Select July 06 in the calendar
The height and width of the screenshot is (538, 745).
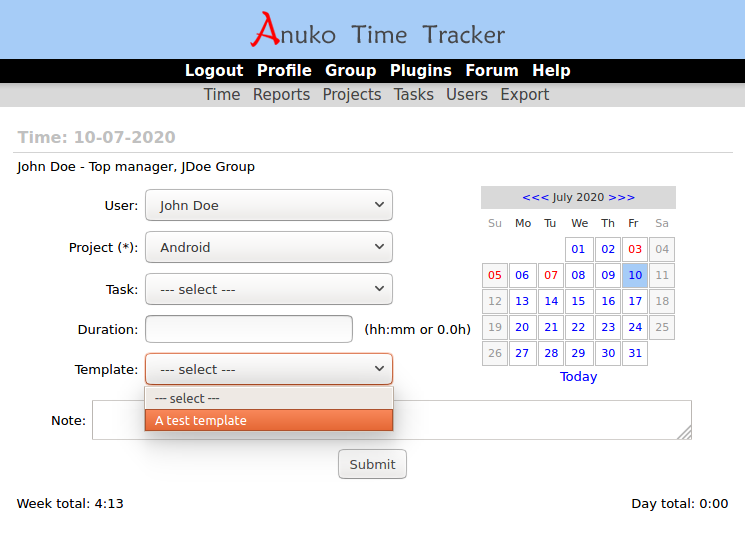[522, 275]
